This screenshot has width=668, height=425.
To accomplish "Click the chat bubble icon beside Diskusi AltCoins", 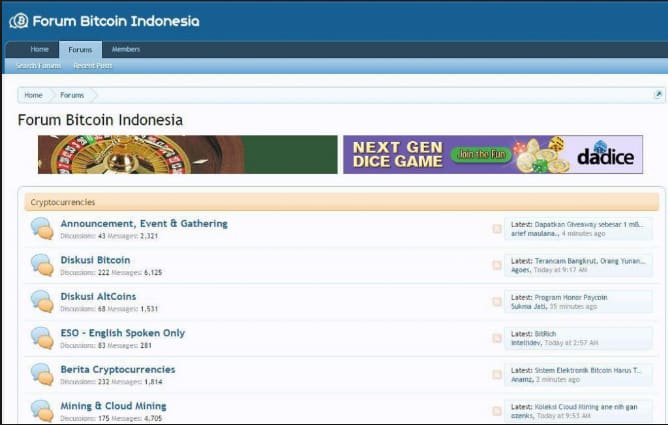I will click(42, 302).
